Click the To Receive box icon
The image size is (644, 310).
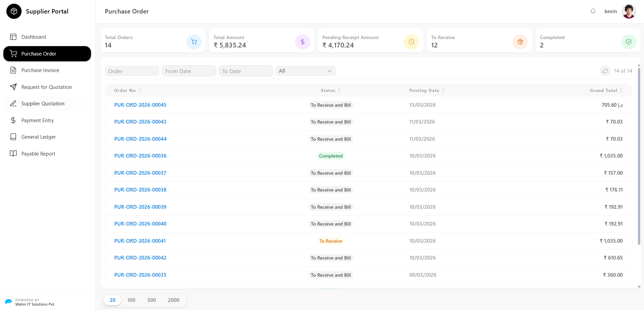pos(520,42)
